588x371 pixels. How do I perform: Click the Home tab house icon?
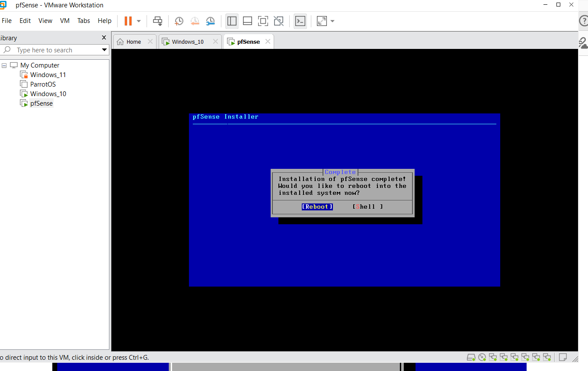click(121, 42)
